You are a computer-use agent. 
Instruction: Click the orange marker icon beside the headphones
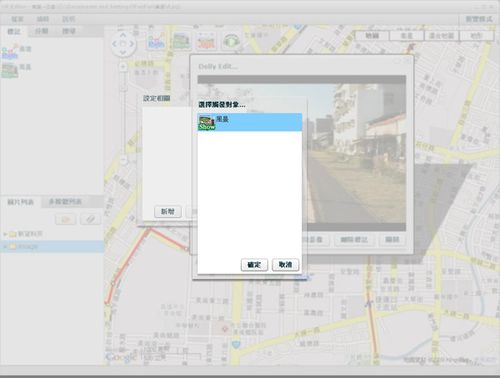click(206, 41)
